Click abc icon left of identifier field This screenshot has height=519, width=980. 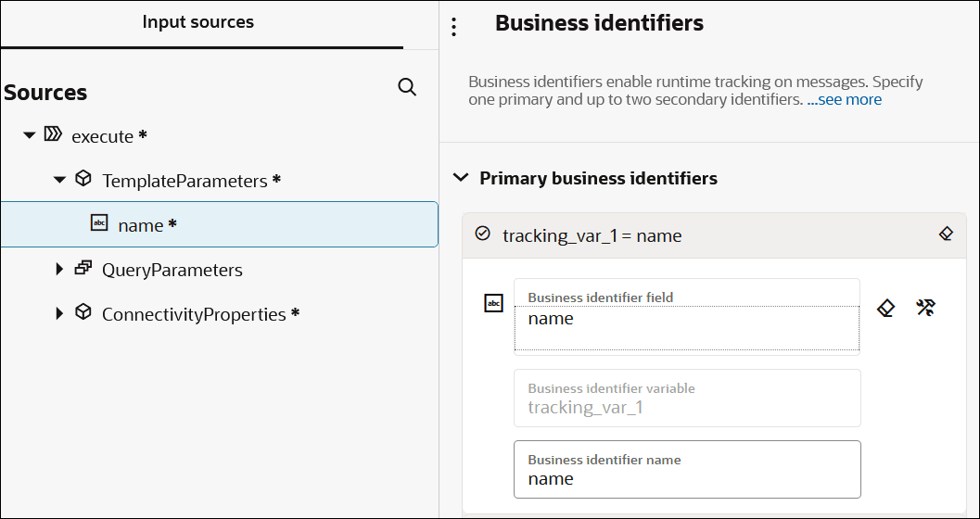(x=494, y=303)
